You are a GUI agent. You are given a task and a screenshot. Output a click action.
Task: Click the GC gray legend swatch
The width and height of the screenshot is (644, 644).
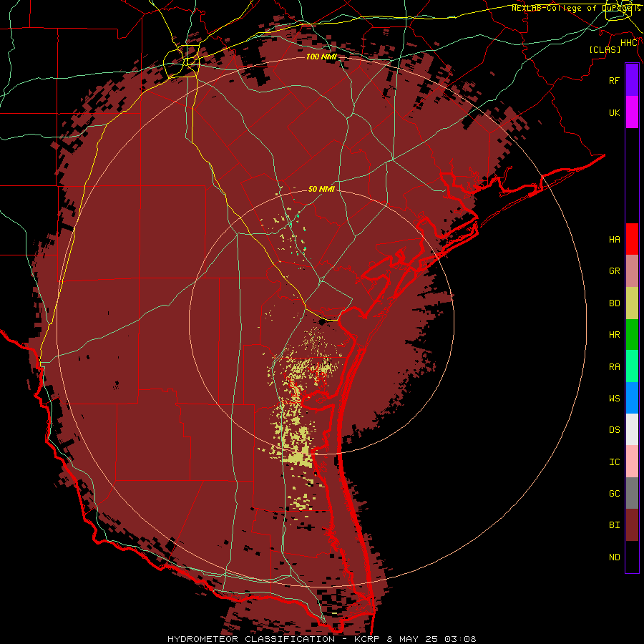[x=632, y=493]
